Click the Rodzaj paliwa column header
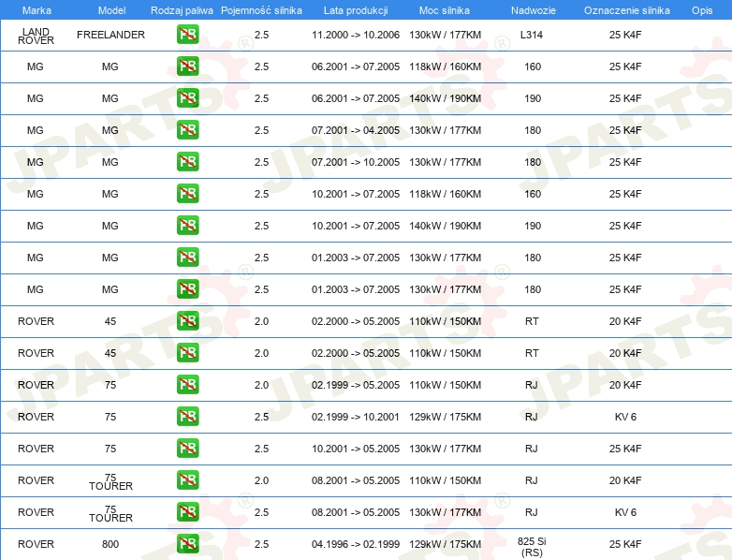Viewport: 732px width, 560px height. [182, 10]
